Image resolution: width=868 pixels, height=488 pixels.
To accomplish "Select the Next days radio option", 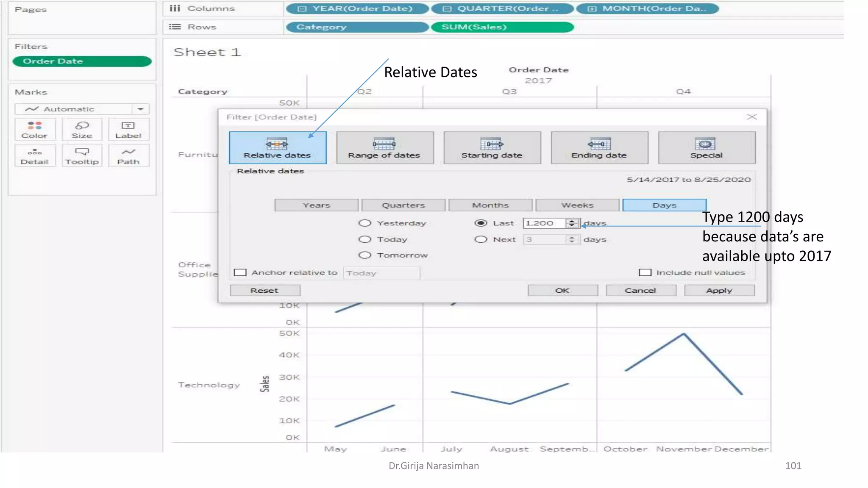I will (x=481, y=239).
